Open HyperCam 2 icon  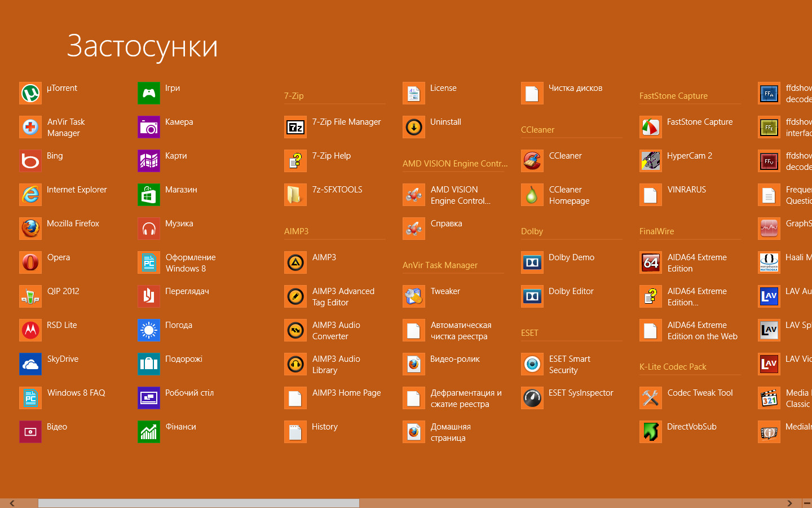point(651,161)
